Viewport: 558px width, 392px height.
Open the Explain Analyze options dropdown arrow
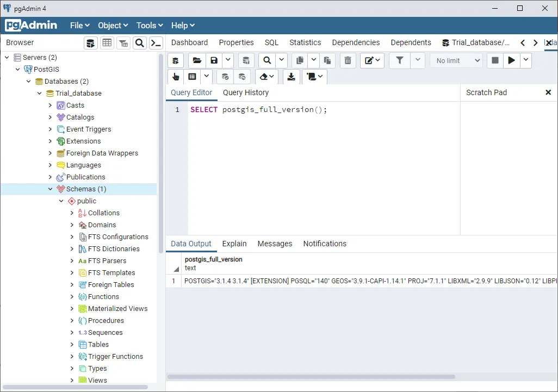tap(207, 77)
